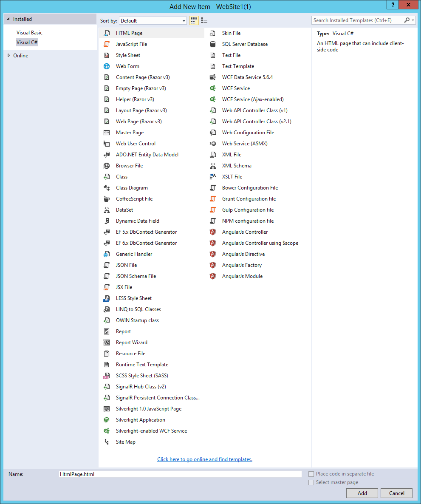Focus the Name input field

pyautogui.click(x=180, y=474)
